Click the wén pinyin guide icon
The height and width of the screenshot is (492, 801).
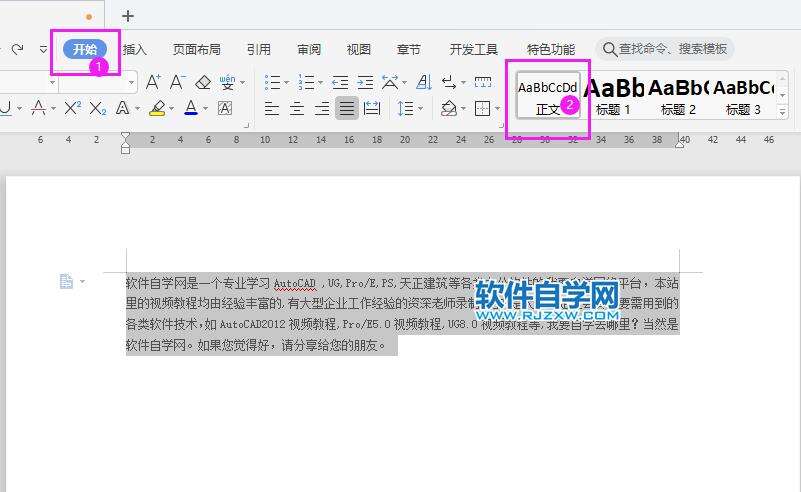point(227,82)
